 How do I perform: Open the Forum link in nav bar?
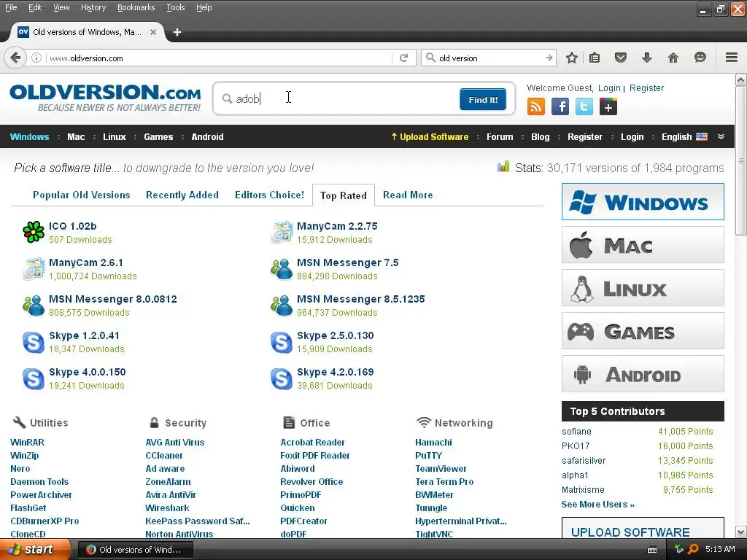(500, 136)
